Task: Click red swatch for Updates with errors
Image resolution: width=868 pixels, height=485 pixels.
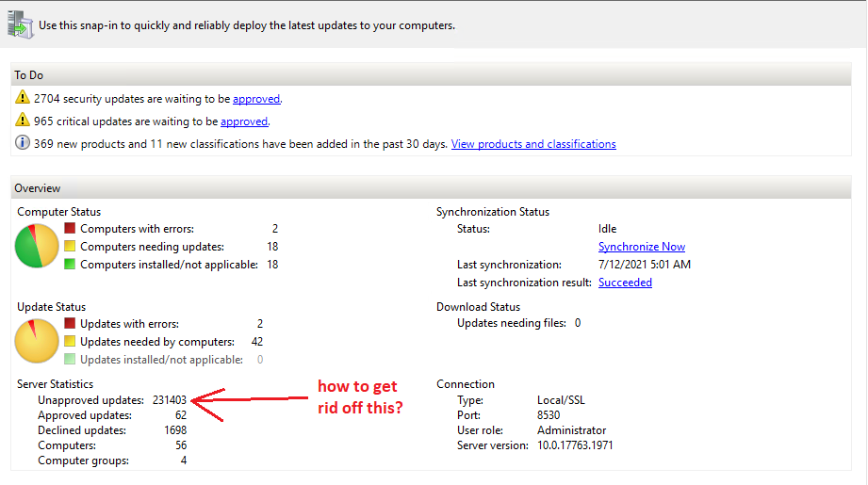Action: click(70, 323)
